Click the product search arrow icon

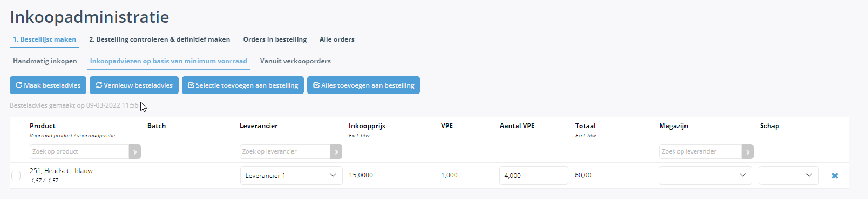[x=135, y=152]
